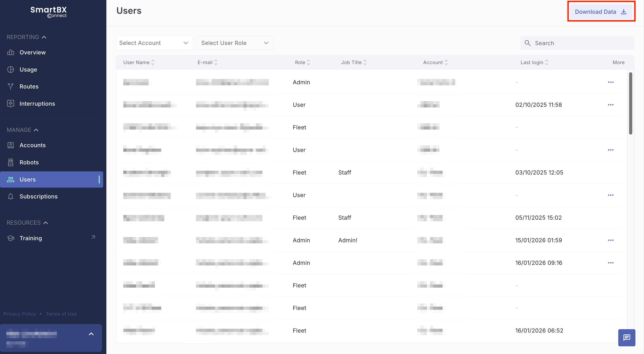
Task: Expand the user profile menu at bottom
Action: tap(91, 334)
